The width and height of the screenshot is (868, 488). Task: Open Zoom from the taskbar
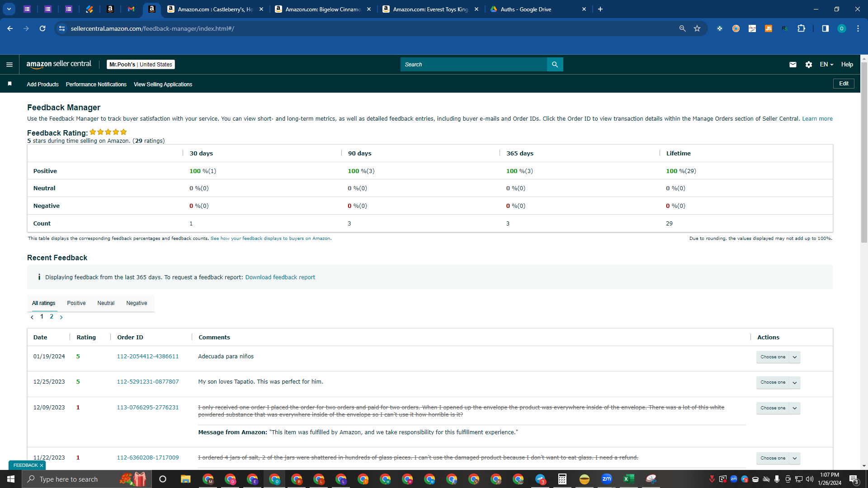[606, 479]
